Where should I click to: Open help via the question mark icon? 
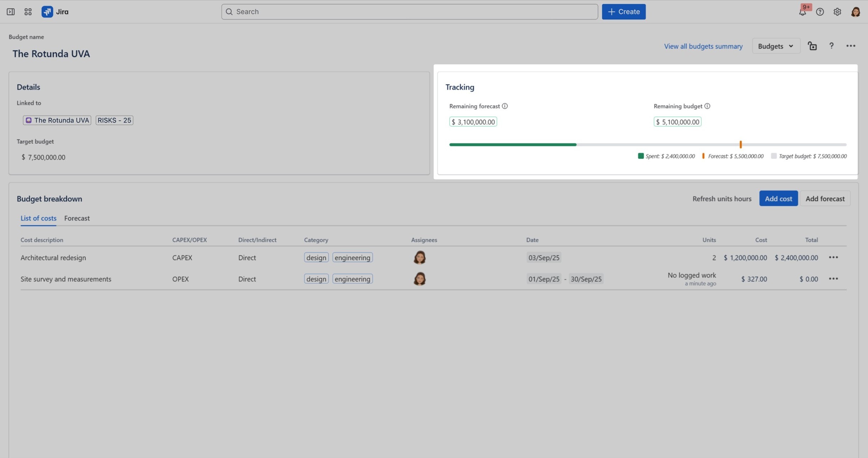click(820, 11)
